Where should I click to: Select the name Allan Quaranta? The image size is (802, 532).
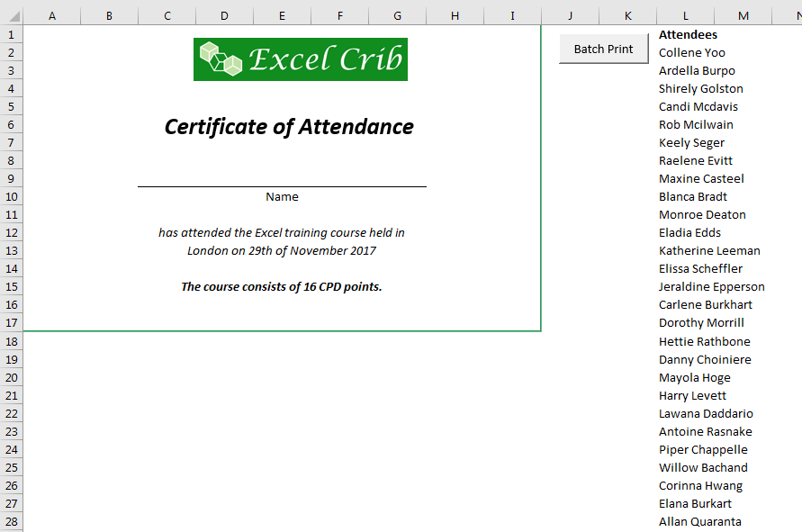coord(699,521)
